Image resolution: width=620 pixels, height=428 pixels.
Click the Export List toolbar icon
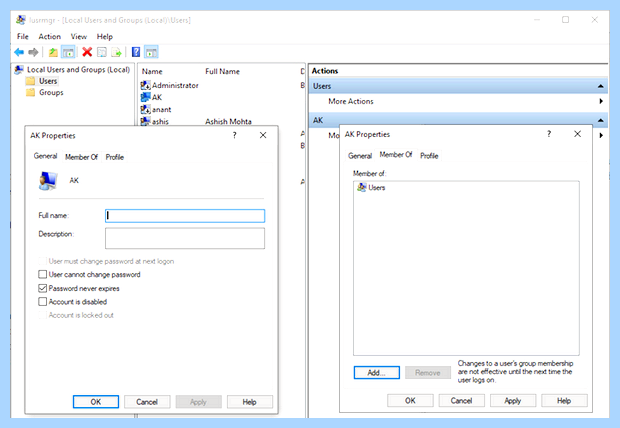(116, 52)
